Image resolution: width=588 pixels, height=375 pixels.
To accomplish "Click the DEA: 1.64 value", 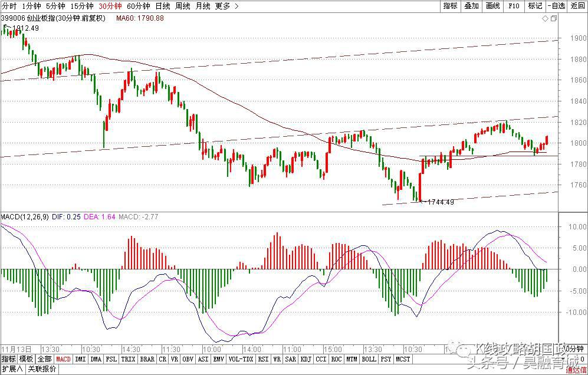I will tap(99, 217).
